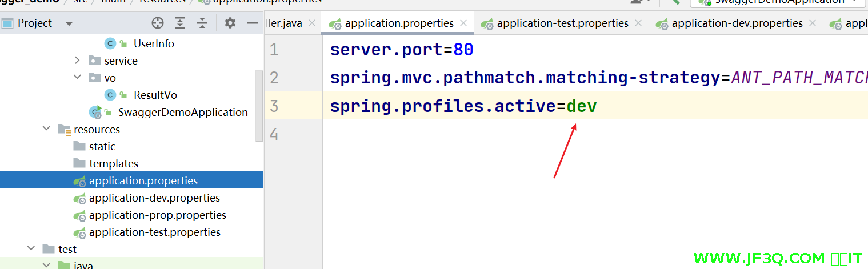
Task: Click the Select Opened File locate icon
Action: click(x=158, y=23)
